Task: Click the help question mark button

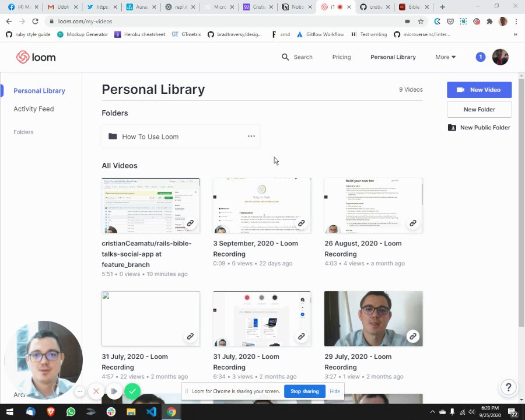Action: (x=508, y=387)
